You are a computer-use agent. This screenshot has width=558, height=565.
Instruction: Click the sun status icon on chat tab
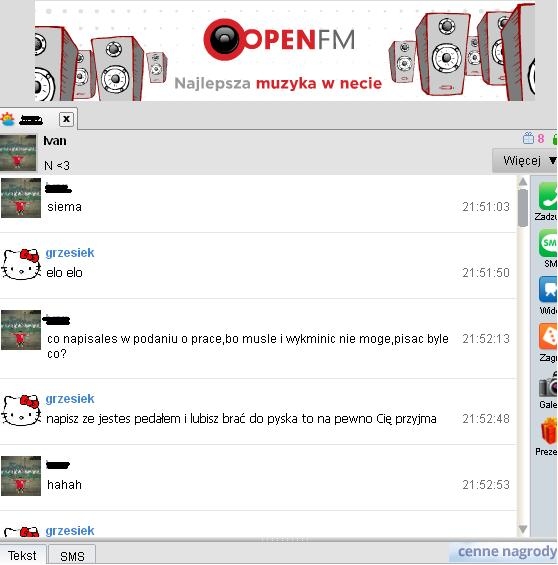click(x=8, y=119)
